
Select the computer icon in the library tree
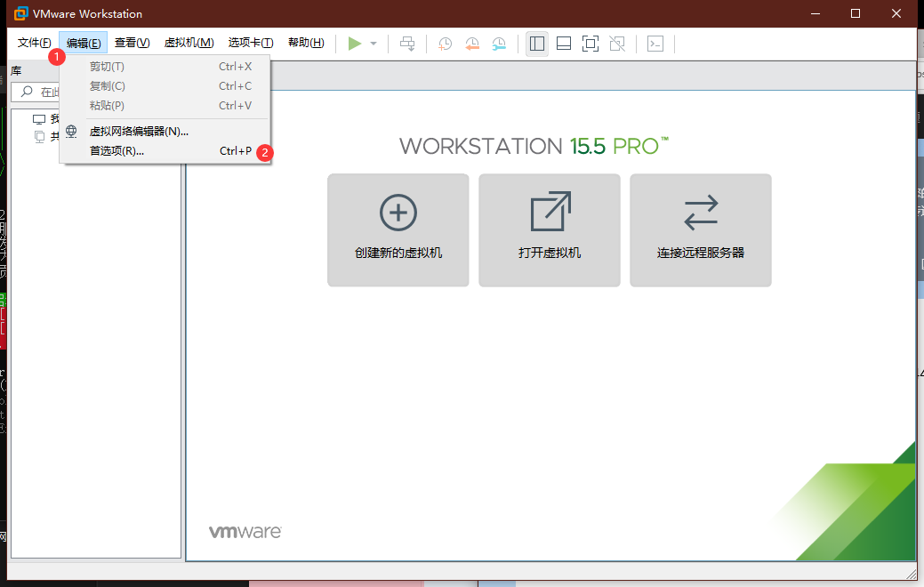tap(39, 120)
